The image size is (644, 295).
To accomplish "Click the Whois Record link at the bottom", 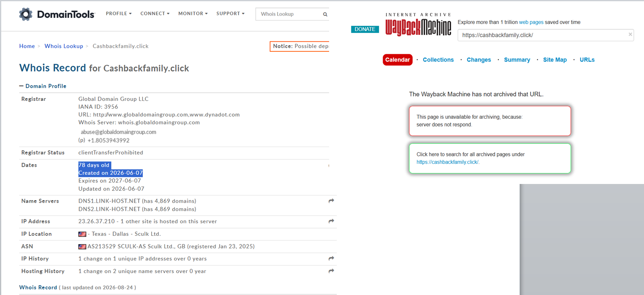I will [38, 287].
